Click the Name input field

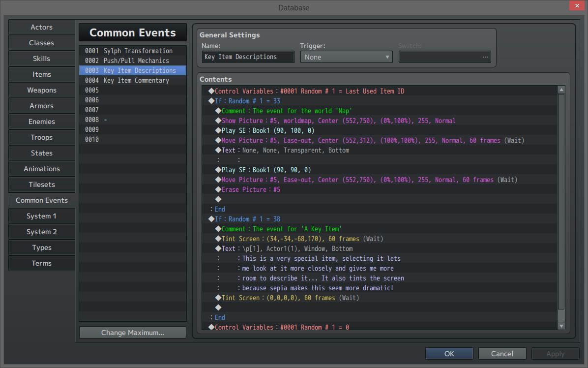point(248,57)
